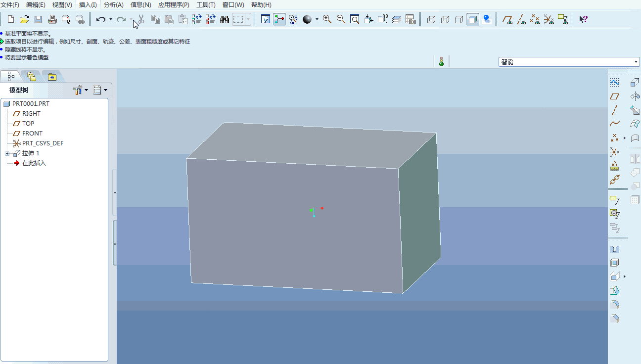Activate orient mode
This screenshot has width=641, height=364.
tap(293, 19)
